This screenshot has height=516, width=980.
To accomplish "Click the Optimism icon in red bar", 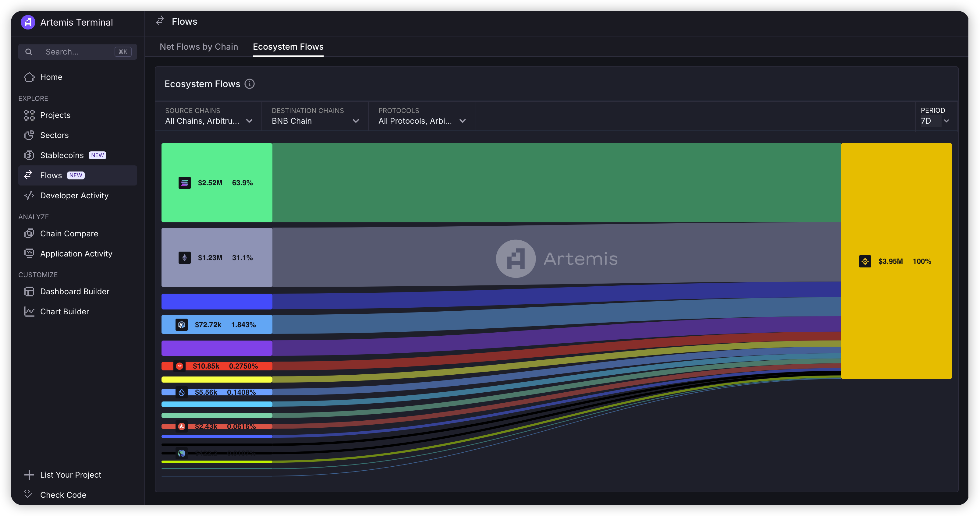I will [179, 366].
